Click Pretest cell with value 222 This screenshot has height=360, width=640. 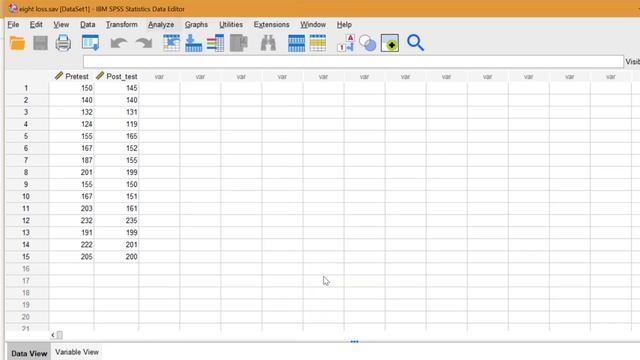71,244
